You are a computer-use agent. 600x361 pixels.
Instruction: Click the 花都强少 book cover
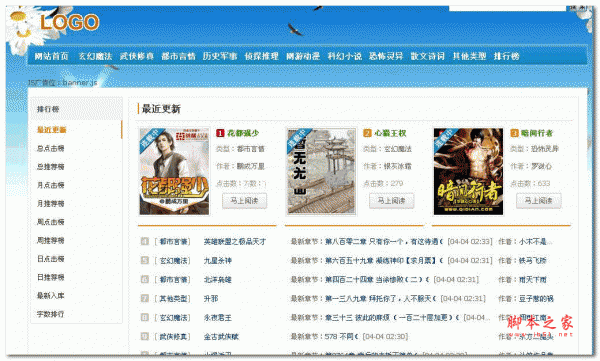click(174, 171)
